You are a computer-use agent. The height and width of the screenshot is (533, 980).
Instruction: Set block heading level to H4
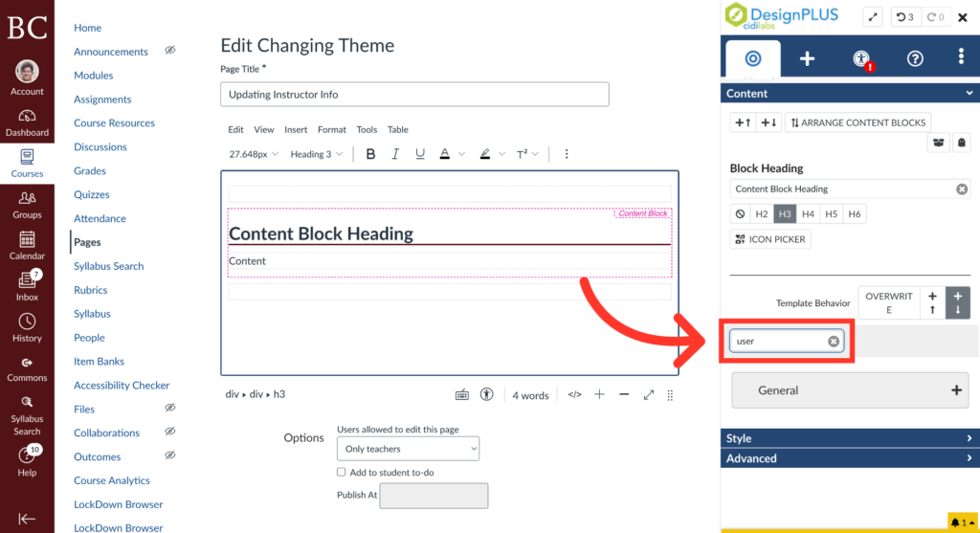pyautogui.click(x=808, y=213)
